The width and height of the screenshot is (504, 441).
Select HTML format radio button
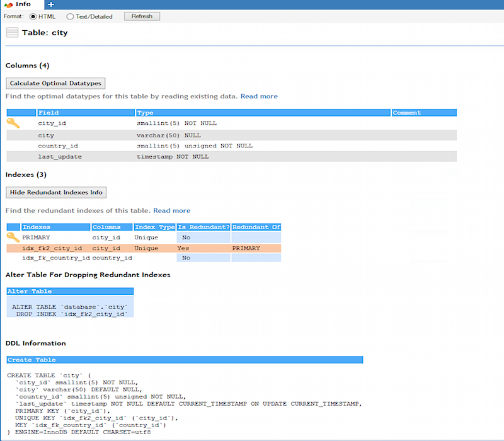[33, 16]
